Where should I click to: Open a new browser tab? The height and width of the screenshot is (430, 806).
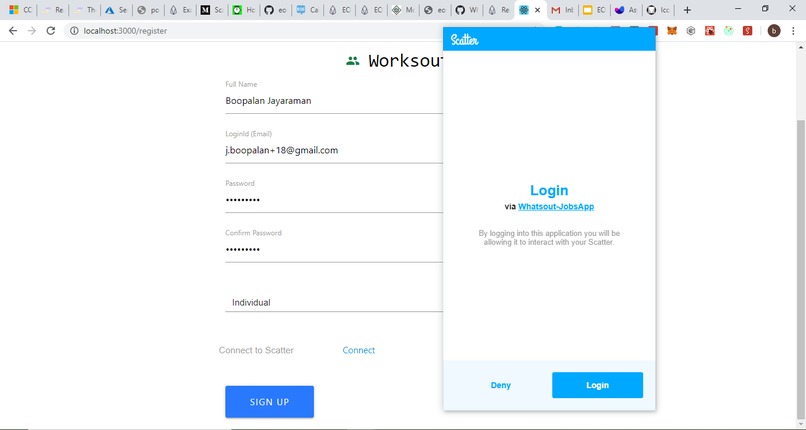coord(687,10)
